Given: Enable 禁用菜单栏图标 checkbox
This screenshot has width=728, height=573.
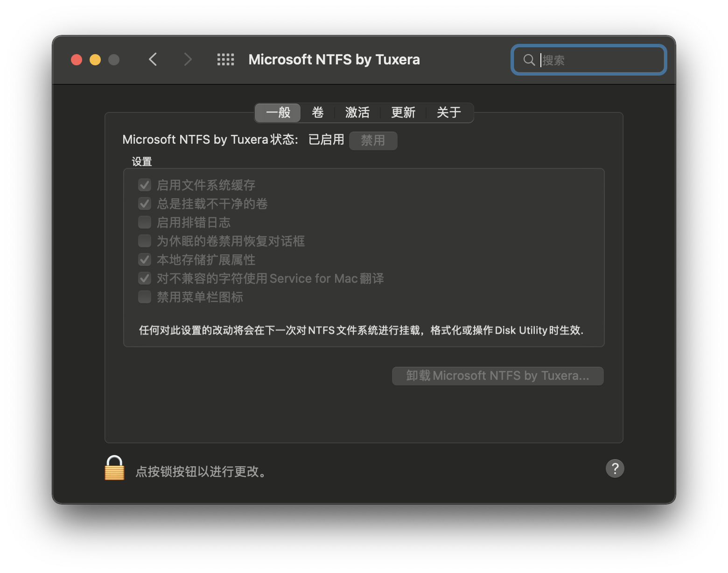Looking at the screenshot, I should pyautogui.click(x=145, y=297).
